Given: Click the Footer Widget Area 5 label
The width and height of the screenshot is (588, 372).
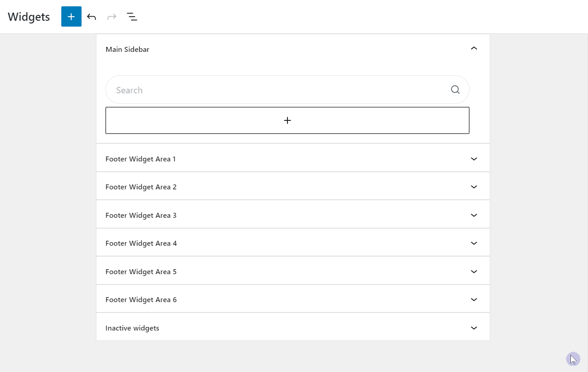Looking at the screenshot, I should pyautogui.click(x=141, y=271).
